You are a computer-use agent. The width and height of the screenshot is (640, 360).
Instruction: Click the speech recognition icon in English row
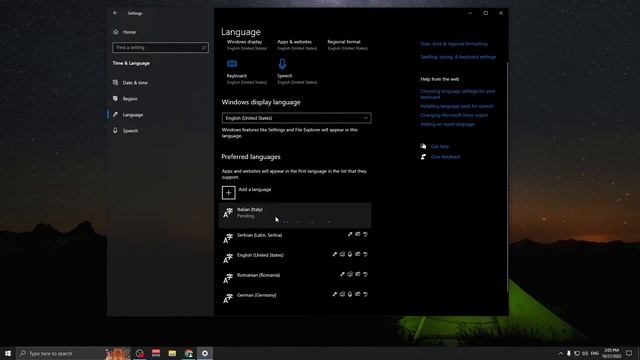[350, 254]
